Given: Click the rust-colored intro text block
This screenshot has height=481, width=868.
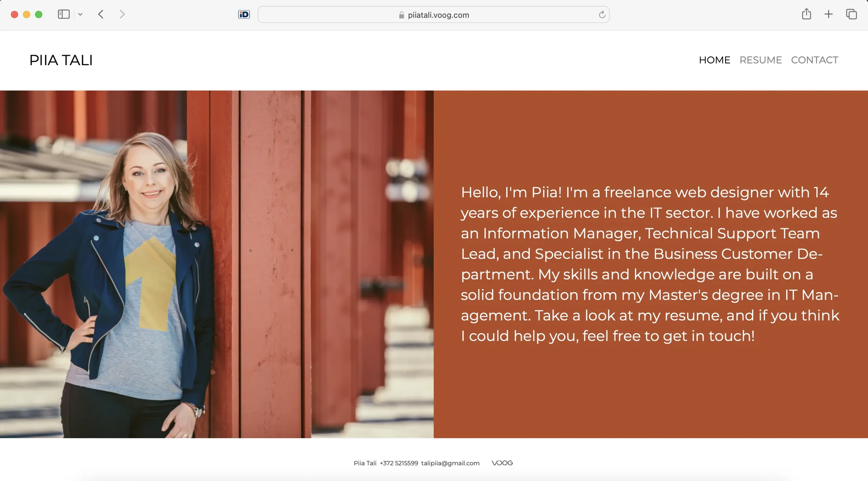Looking at the screenshot, I should point(650,264).
